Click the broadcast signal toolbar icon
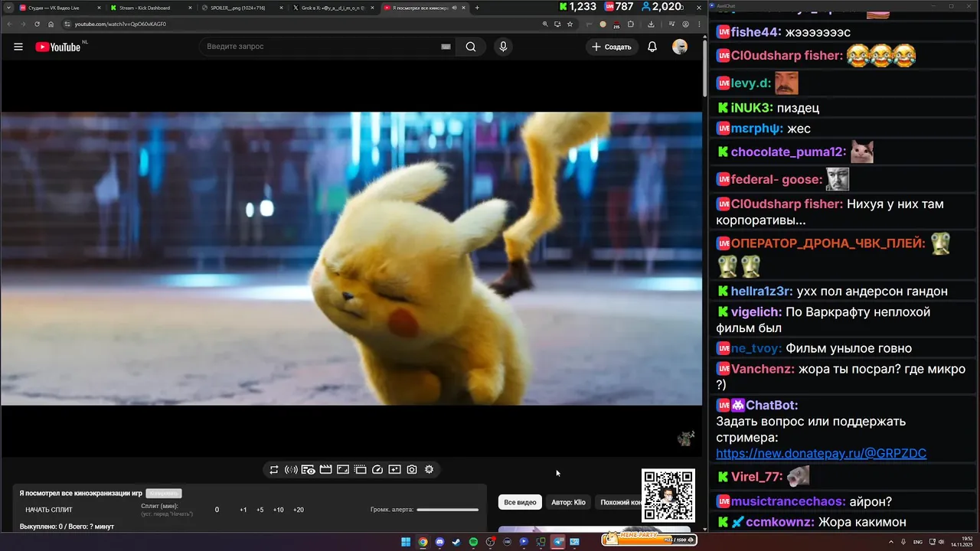This screenshot has width=980, height=551. point(291,470)
